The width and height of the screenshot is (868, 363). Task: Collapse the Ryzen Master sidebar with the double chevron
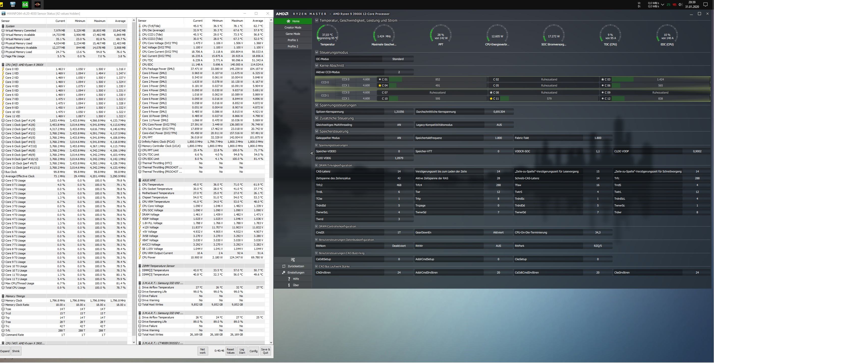click(312, 153)
